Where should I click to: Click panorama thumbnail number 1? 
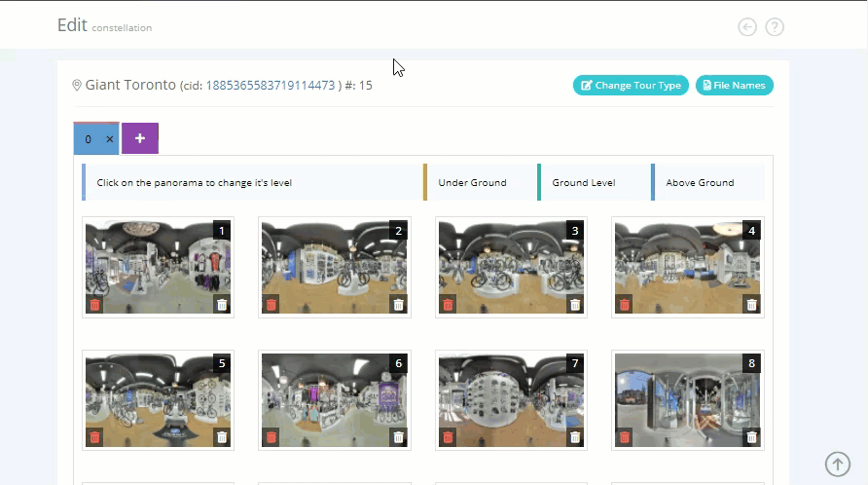click(158, 267)
